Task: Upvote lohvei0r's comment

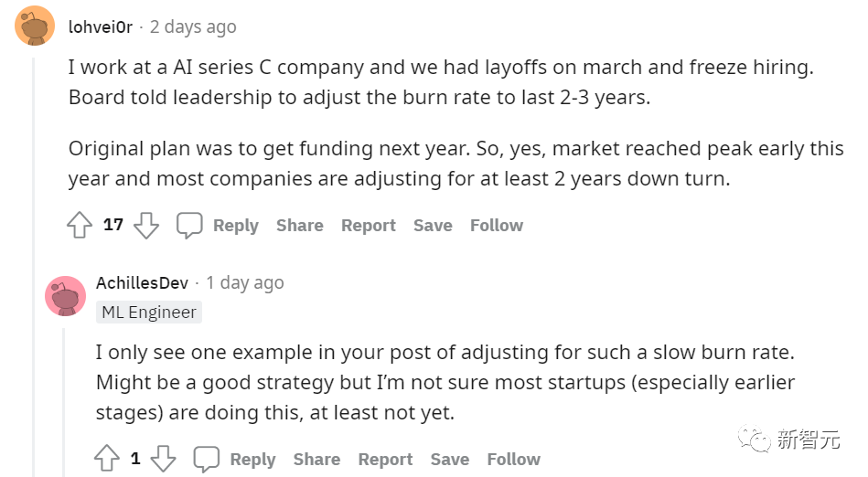Action: (80, 225)
